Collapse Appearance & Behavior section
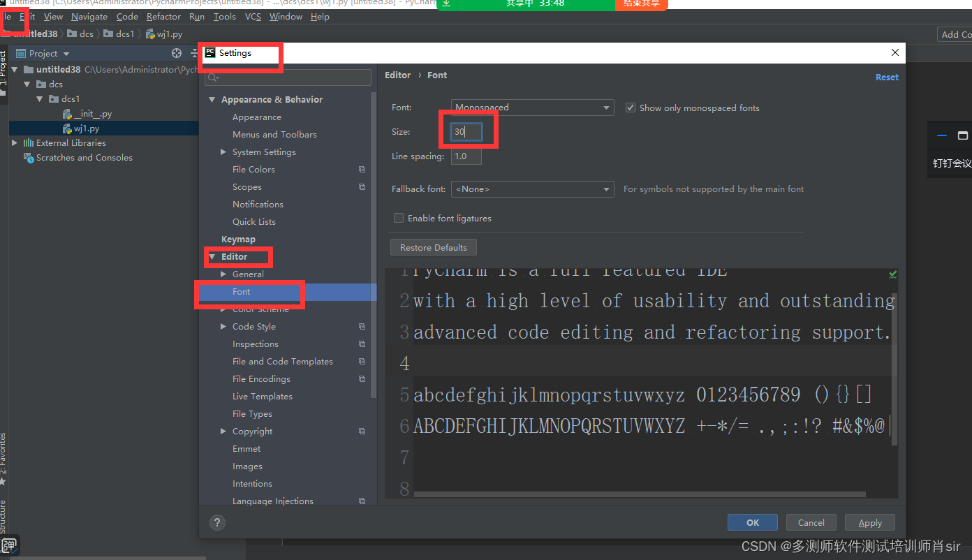This screenshot has height=560, width=972. 212,100
